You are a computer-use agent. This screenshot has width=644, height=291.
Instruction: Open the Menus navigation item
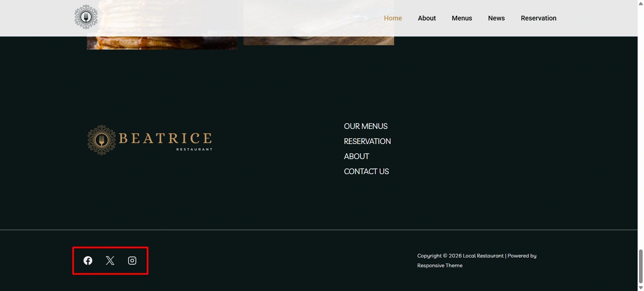462,18
